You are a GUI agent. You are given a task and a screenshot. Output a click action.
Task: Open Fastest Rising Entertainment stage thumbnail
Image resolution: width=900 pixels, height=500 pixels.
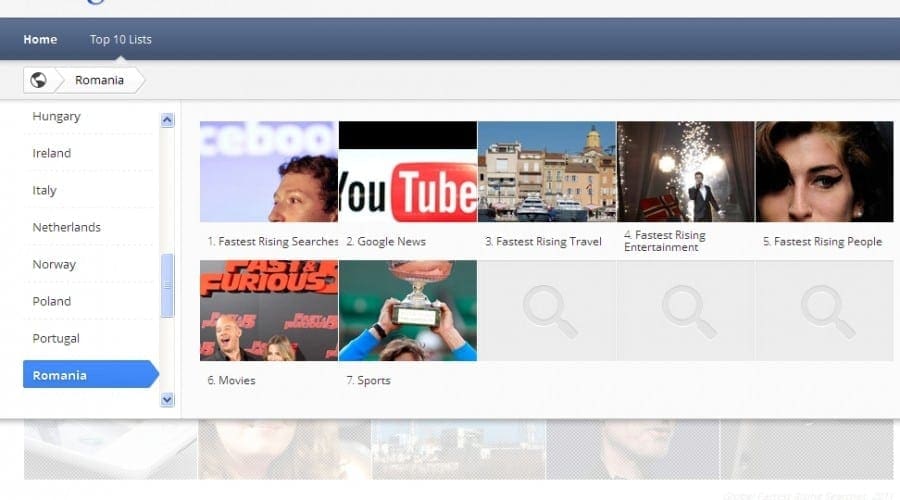click(686, 172)
